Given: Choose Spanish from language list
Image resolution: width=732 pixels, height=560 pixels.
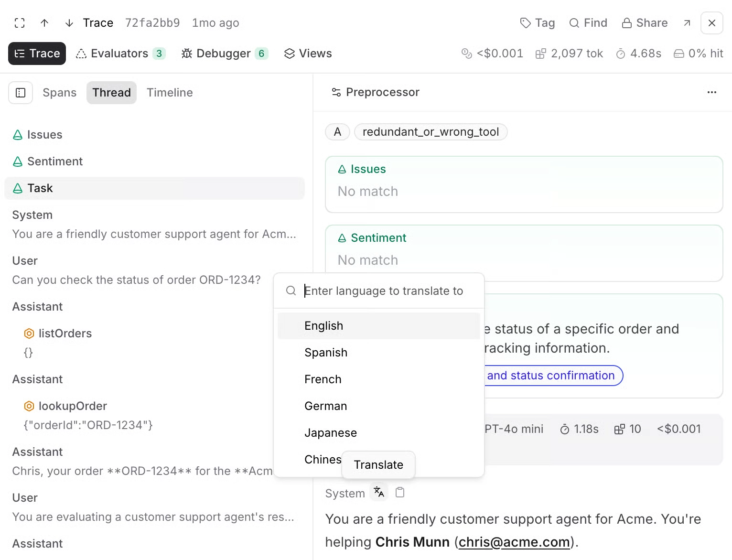Looking at the screenshot, I should [x=378, y=353].
